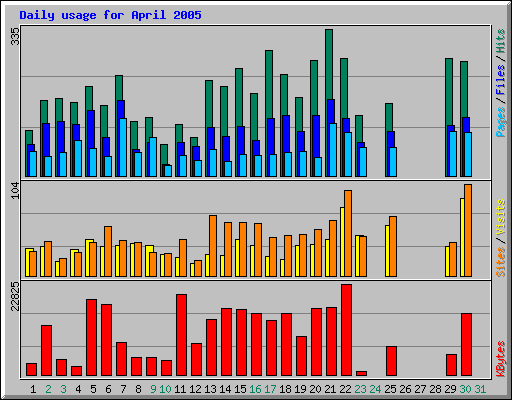Click the 104 axis value
512x400 pixels.
tap(15, 191)
